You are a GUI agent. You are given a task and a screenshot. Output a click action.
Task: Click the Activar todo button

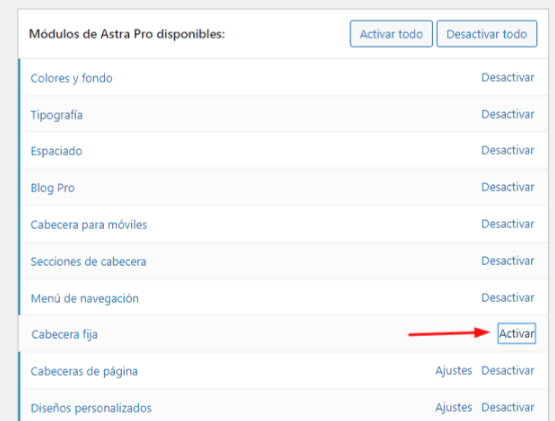point(391,34)
